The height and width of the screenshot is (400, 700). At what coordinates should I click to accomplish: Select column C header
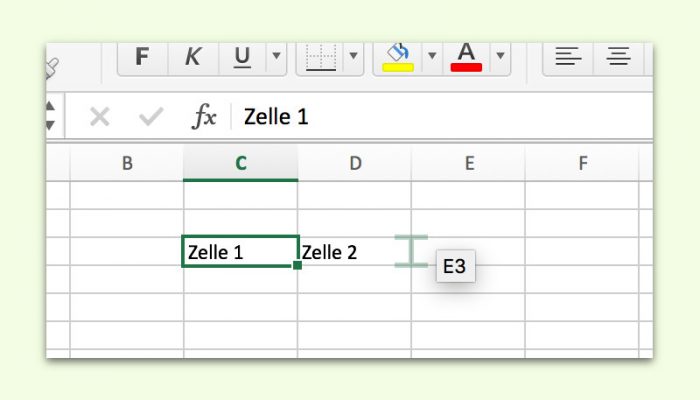[x=241, y=163]
